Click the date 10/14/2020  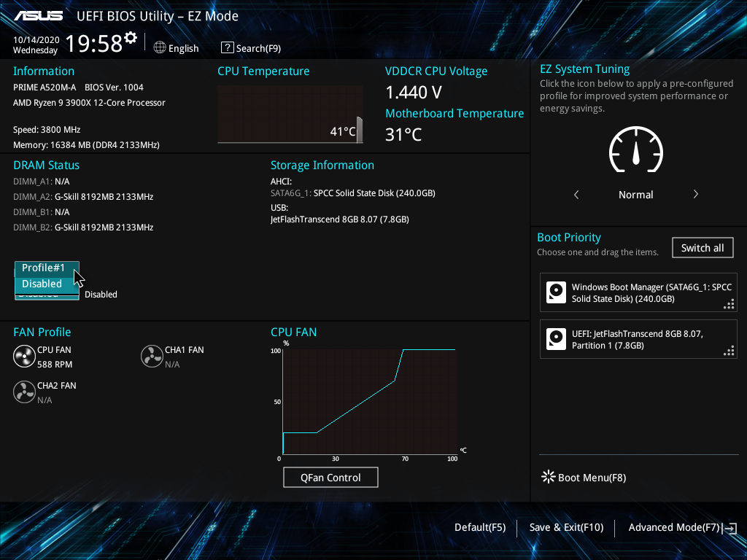pos(36,40)
